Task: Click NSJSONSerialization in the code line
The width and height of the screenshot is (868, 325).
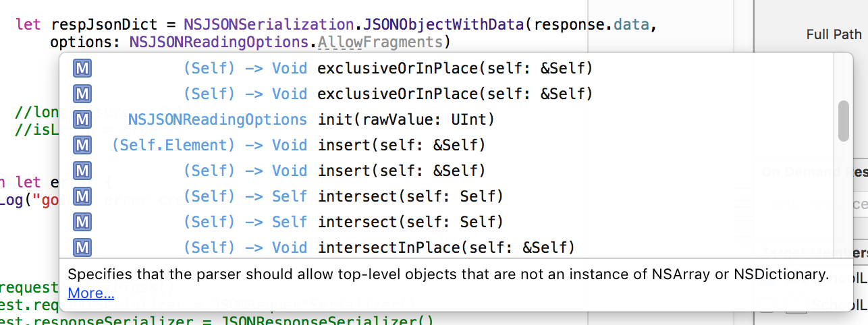Action: pyautogui.click(x=269, y=26)
